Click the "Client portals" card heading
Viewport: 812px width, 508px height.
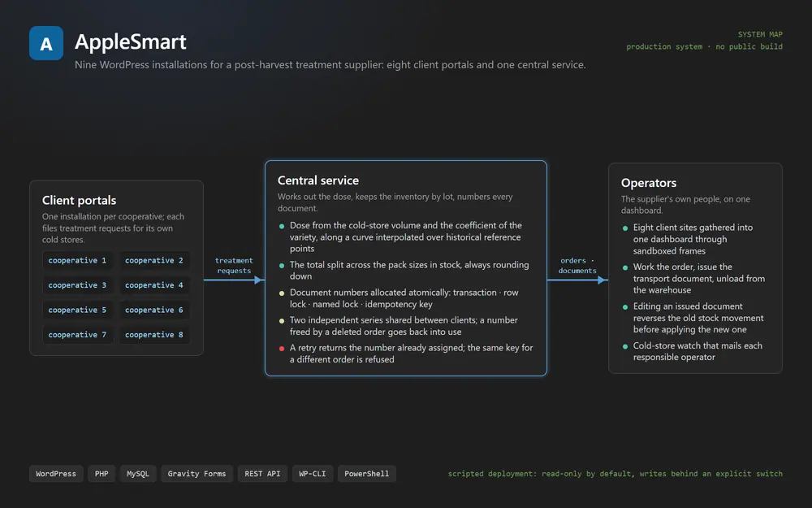click(80, 201)
